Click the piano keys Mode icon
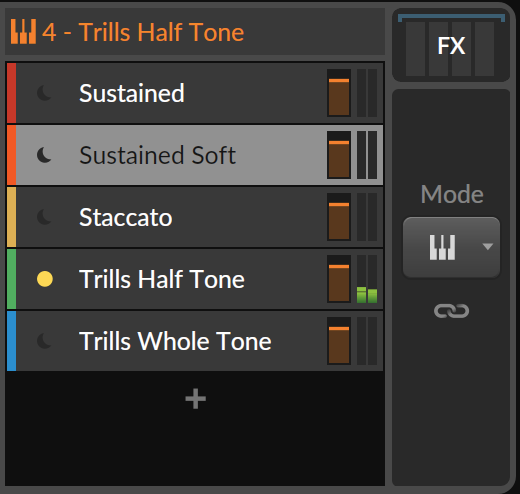This screenshot has height=494, width=520. point(442,247)
